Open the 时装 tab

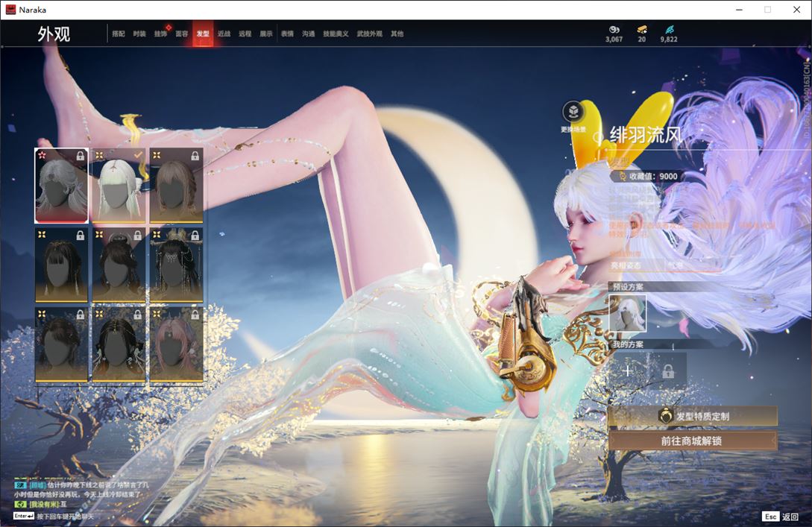point(139,34)
